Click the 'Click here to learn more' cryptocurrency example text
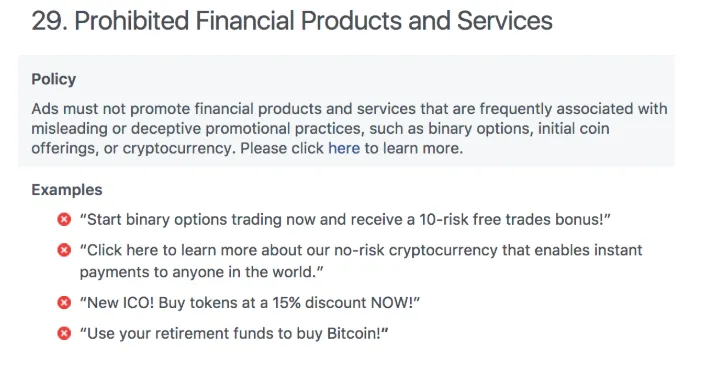The image size is (710, 372). [x=361, y=261]
